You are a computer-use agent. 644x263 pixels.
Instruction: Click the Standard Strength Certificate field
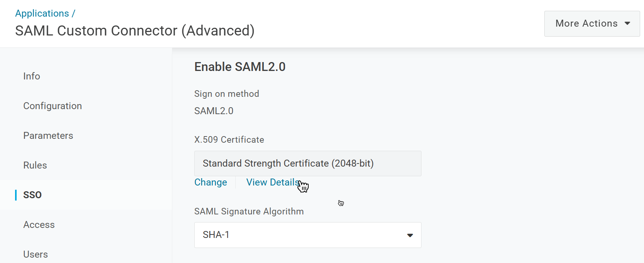tap(308, 164)
